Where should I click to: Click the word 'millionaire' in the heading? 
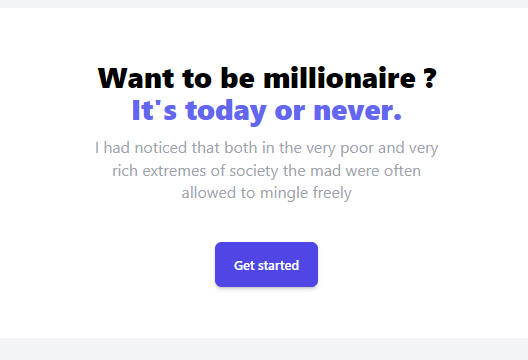tap(339, 78)
